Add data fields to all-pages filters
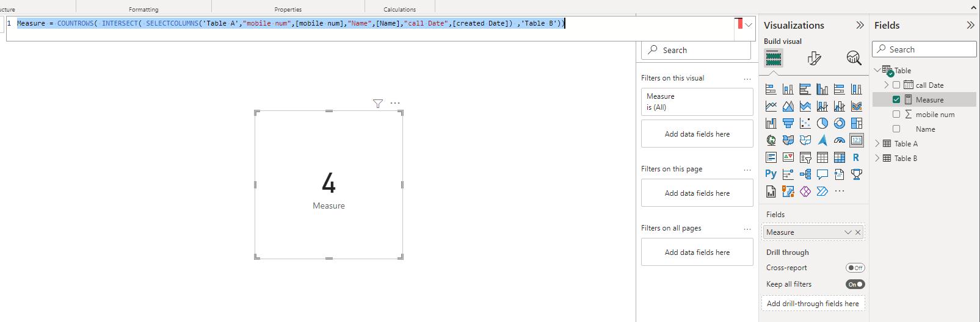 point(697,252)
